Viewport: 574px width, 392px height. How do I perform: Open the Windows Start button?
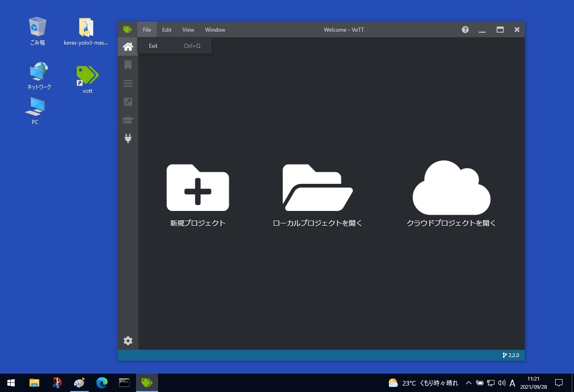(11, 383)
